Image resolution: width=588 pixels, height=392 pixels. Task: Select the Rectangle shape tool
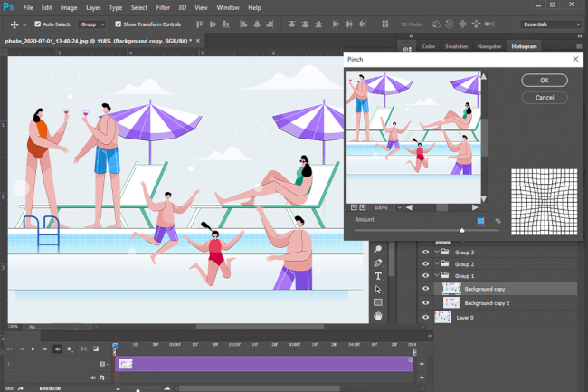point(378,302)
